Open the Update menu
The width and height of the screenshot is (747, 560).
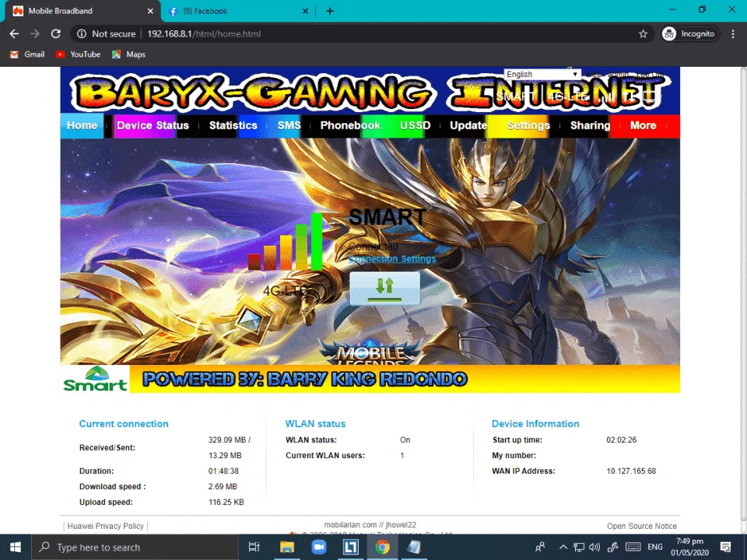click(468, 126)
